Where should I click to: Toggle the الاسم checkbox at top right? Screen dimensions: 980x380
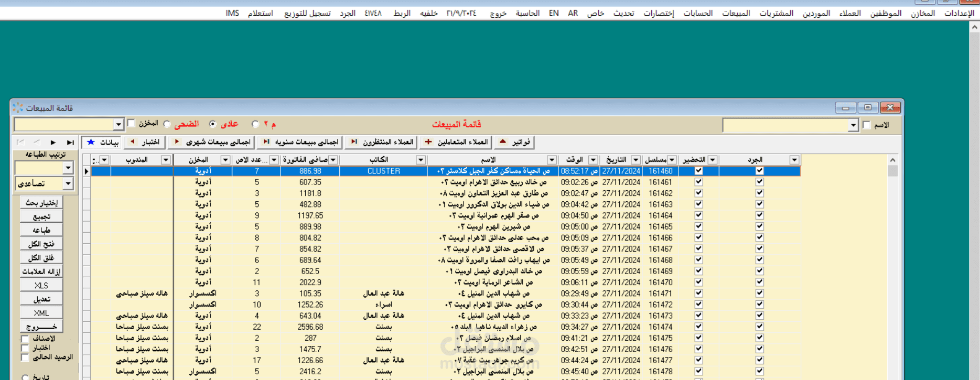(867, 125)
